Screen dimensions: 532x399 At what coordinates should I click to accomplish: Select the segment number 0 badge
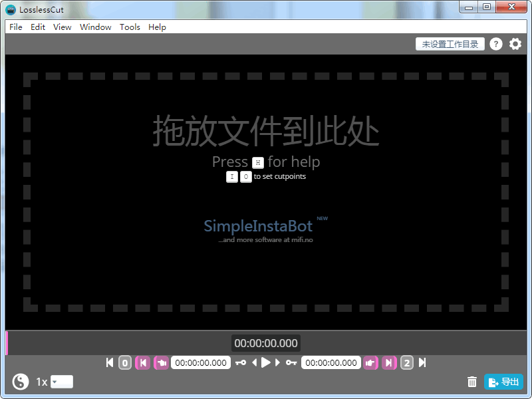point(125,362)
